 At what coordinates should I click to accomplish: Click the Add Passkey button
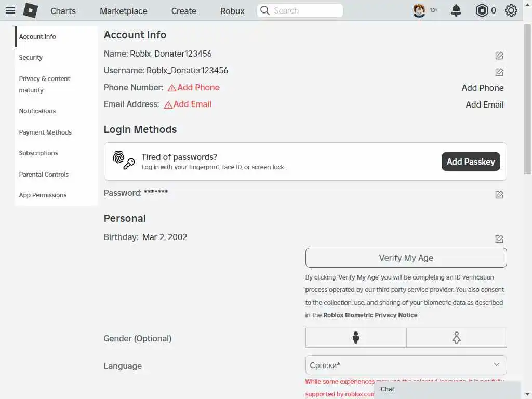click(x=471, y=162)
